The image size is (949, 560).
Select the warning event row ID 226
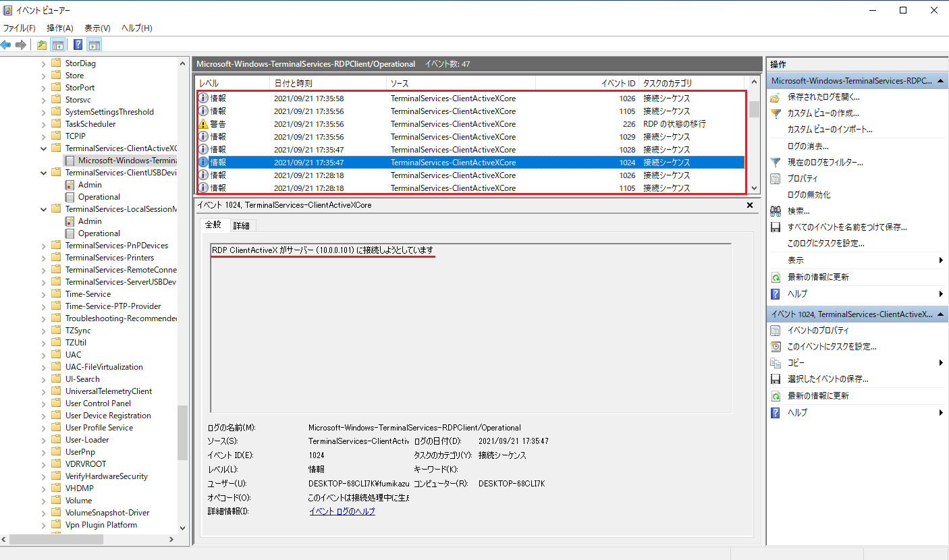click(x=471, y=124)
